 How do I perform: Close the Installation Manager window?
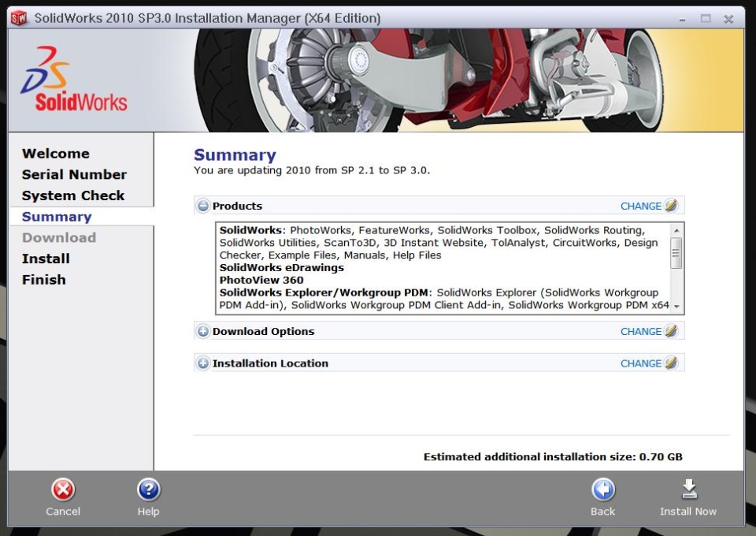pos(728,19)
